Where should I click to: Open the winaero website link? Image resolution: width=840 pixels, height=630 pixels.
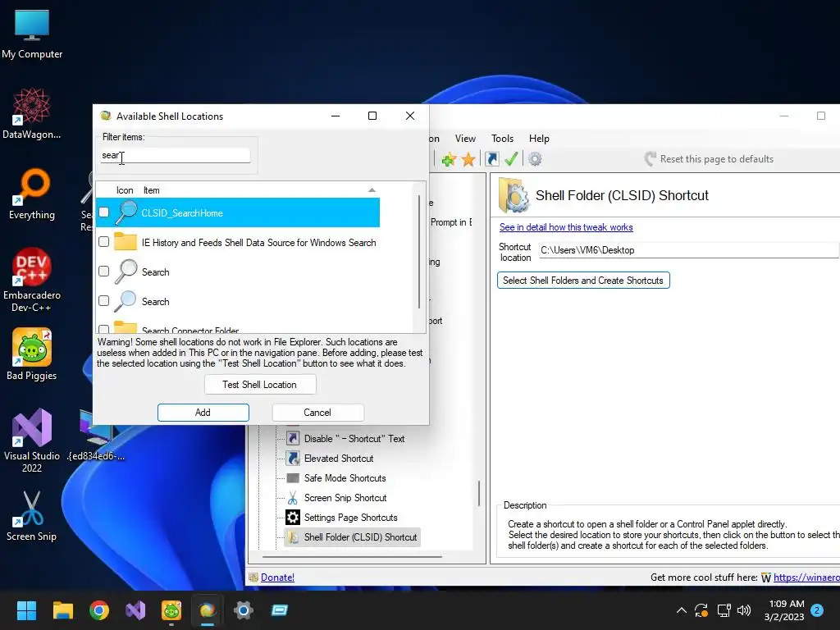tap(806, 577)
